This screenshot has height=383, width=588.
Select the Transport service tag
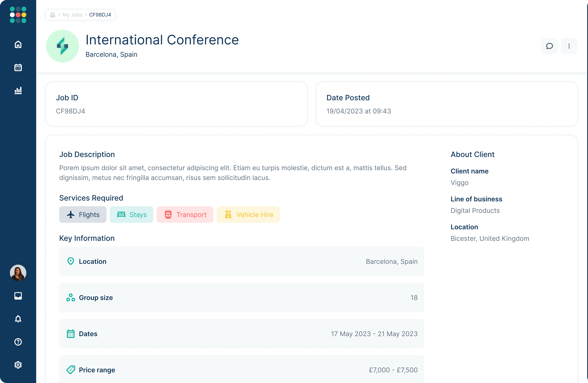[x=185, y=215]
